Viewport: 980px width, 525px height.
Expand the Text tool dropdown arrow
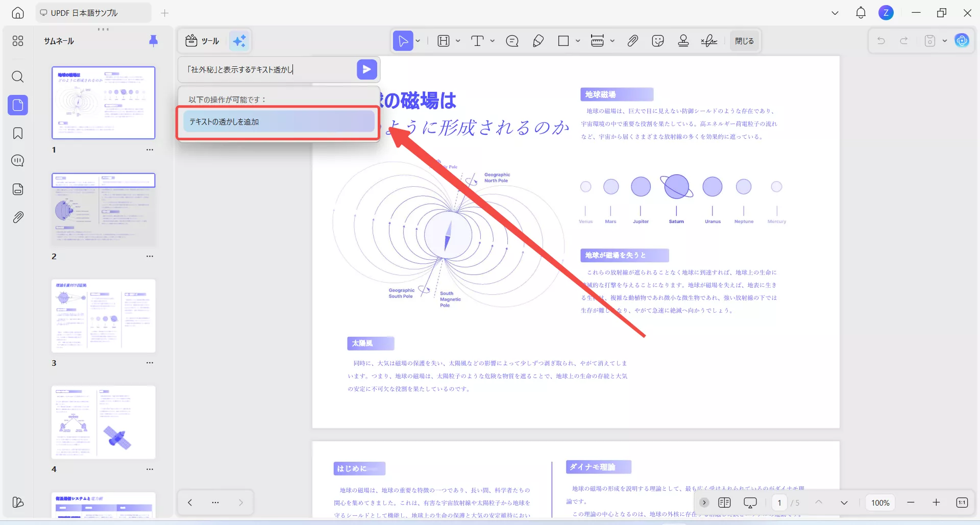tap(492, 41)
